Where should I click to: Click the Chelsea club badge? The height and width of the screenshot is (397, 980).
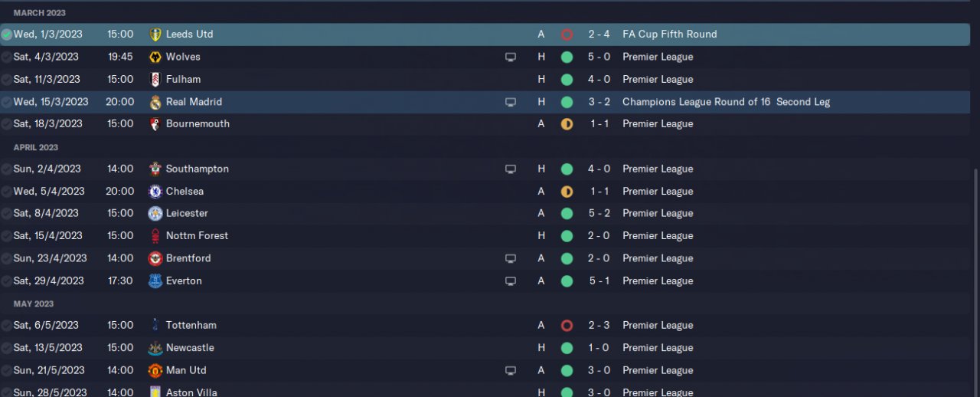point(155,192)
